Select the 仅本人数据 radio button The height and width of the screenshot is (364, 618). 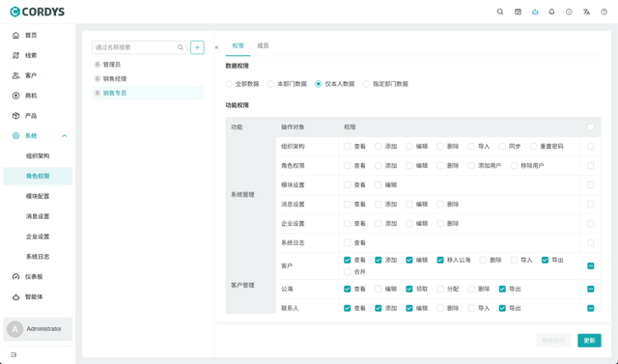pyautogui.click(x=318, y=84)
